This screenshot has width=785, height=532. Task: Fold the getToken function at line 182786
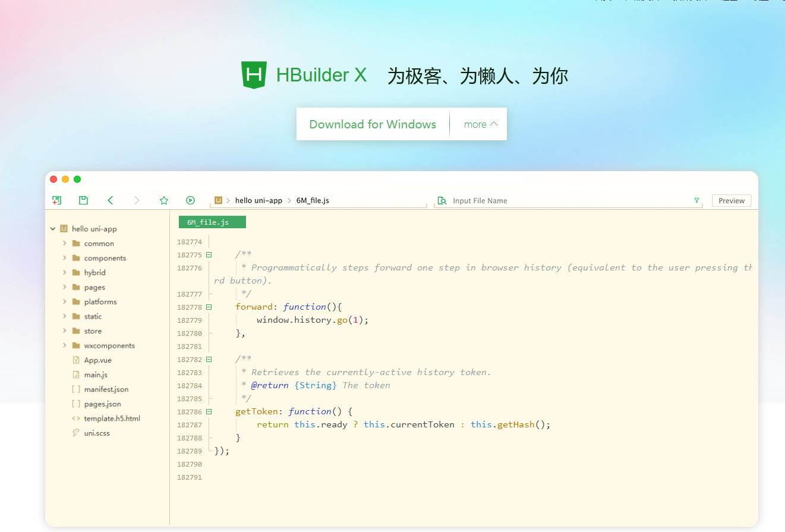pyautogui.click(x=209, y=412)
